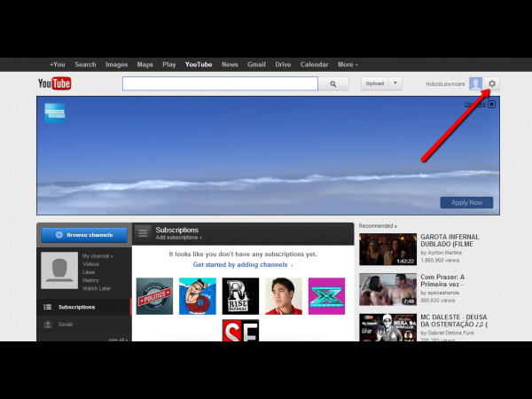Click Com Prazer: A Primeira vez title
Viewport: 532px width, 399px height.
[442, 280]
